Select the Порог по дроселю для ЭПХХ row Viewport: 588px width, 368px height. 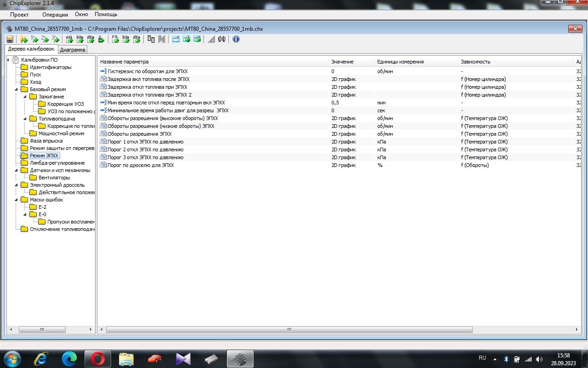(141, 165)
